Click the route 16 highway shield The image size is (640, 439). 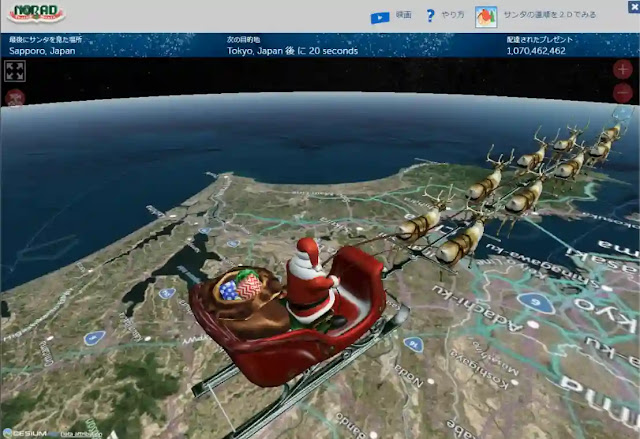(413, 345)
